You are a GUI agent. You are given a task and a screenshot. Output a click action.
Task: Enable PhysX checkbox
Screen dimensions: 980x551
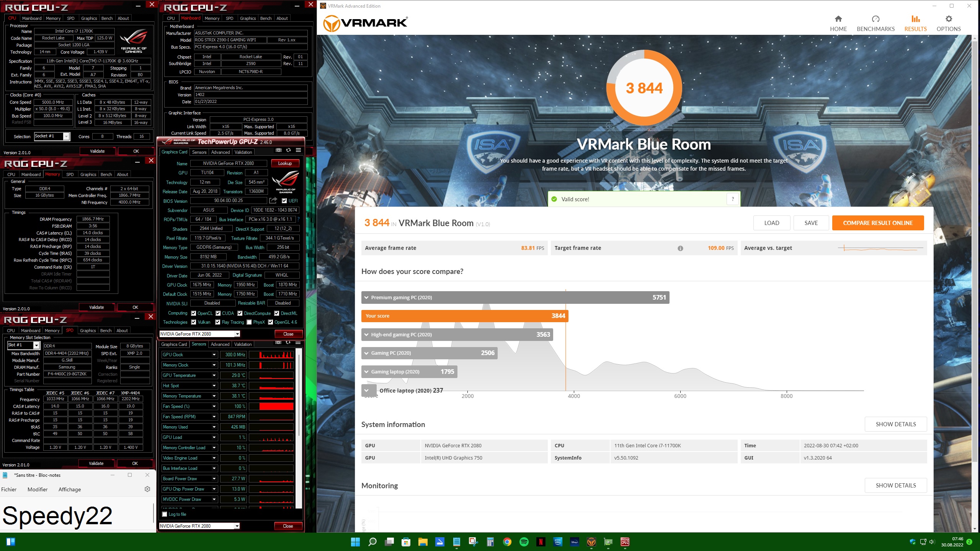click(249, 322)
